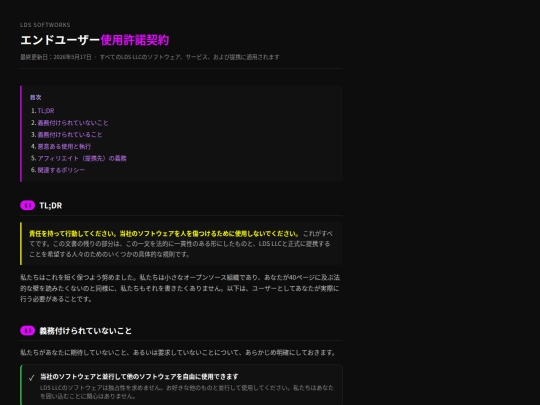Click the 義務付けられていないこと section heading
540x405 pixels.
85,331
